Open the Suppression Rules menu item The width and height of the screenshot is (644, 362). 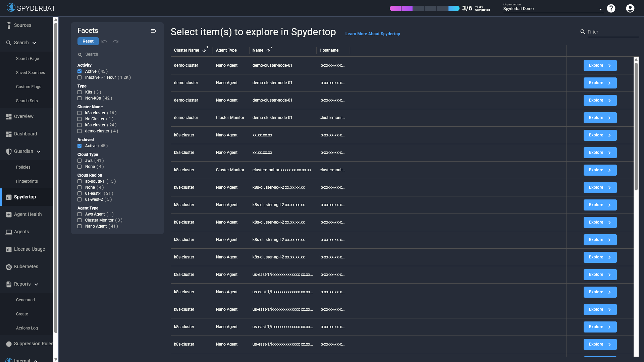(8, 344)
